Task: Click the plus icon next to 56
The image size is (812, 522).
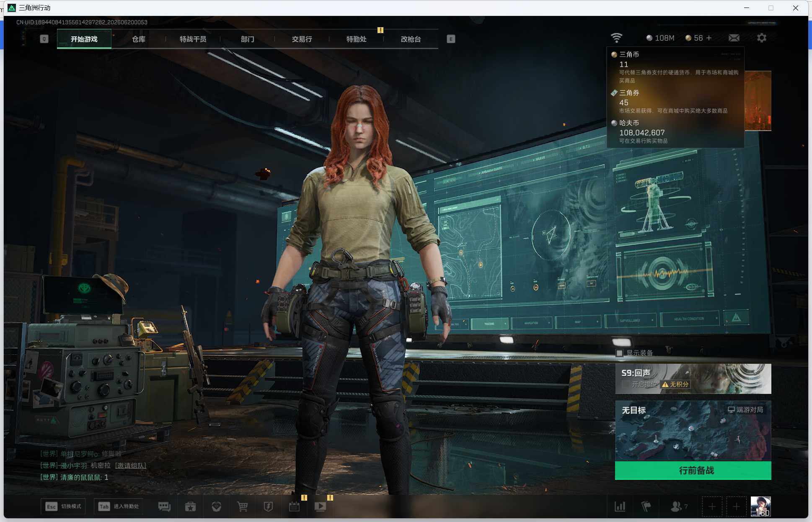Action: [709, 38]
